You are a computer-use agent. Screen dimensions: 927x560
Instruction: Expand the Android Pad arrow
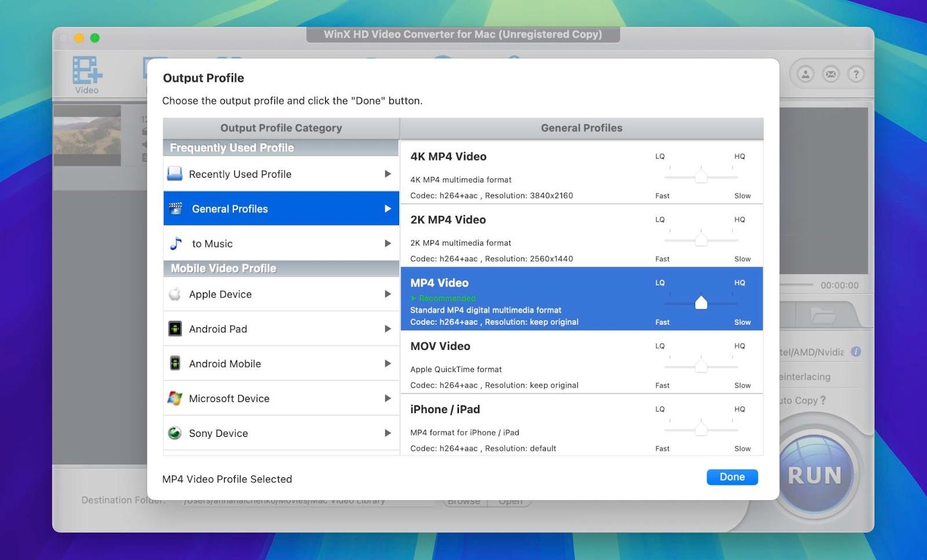coord(388,329)
